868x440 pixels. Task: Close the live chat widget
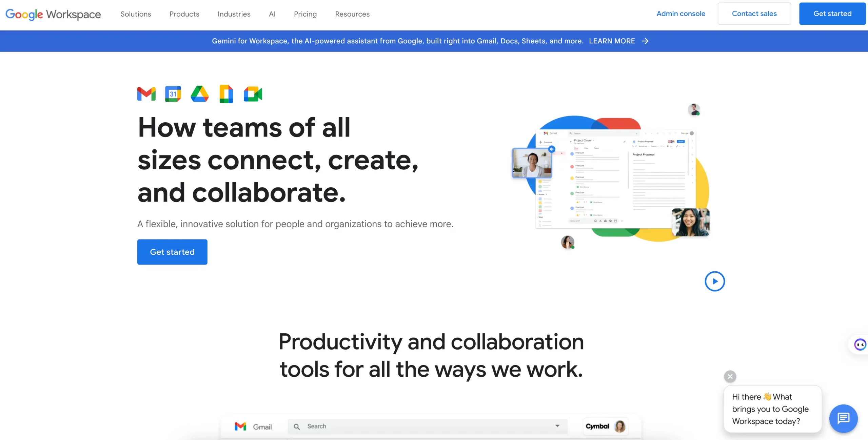pyautogui.click(x=729, y=376)
